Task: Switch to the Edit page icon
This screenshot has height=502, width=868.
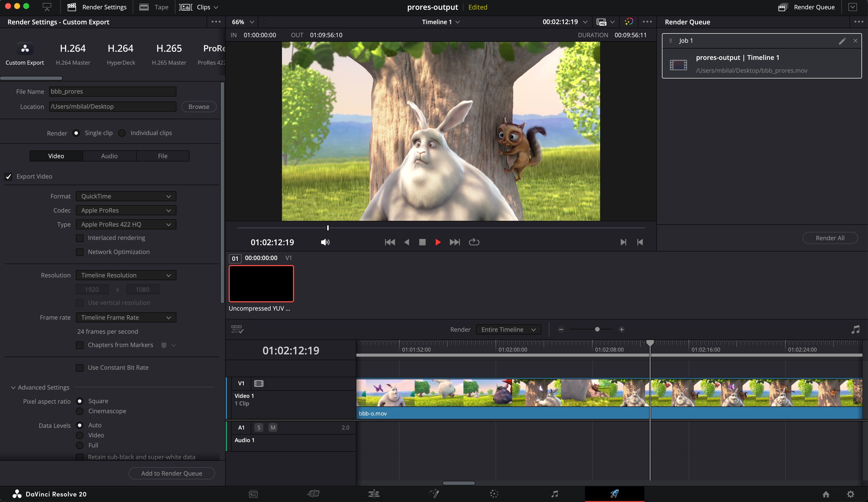Action: (x=374, y=494)
